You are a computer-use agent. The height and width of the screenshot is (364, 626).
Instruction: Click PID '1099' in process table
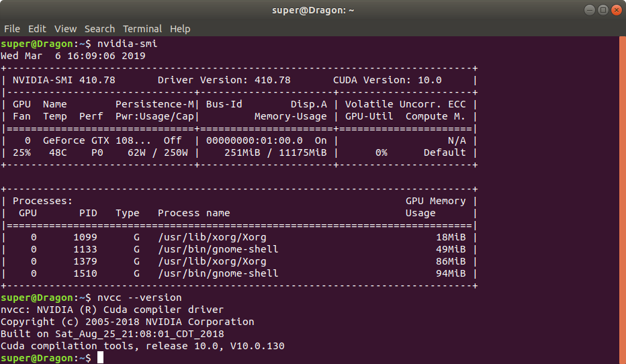click(85, 237)
